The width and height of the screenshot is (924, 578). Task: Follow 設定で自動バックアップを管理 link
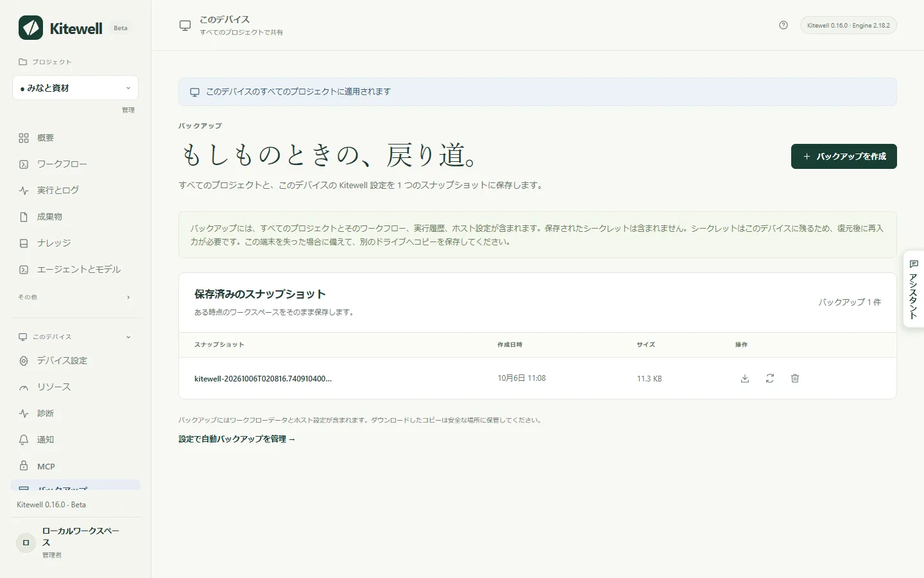click(237, 439)
